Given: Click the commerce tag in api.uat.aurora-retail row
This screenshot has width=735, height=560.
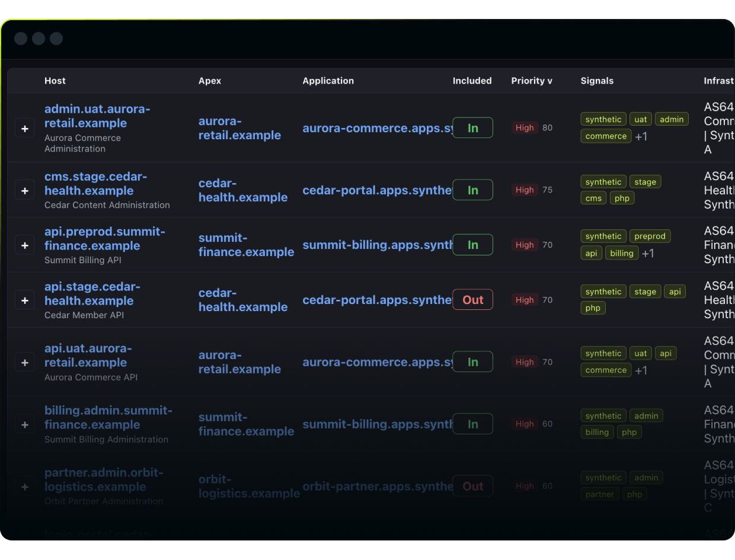Looking at the screenshot, I should [x=606, y=370].
